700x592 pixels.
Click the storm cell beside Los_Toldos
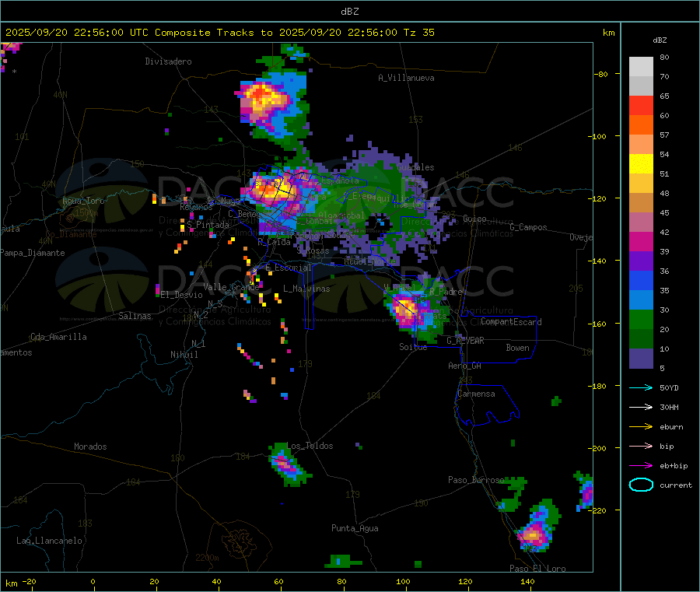point(288,465)
